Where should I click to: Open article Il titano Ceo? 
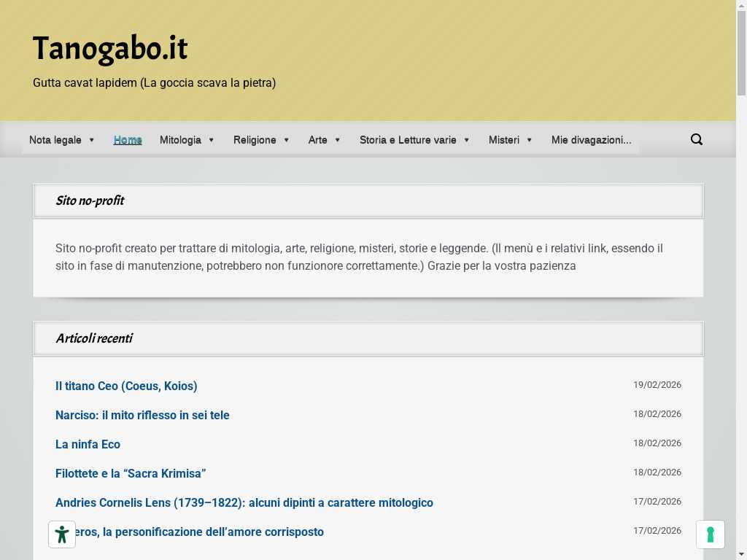coord(126,386)
